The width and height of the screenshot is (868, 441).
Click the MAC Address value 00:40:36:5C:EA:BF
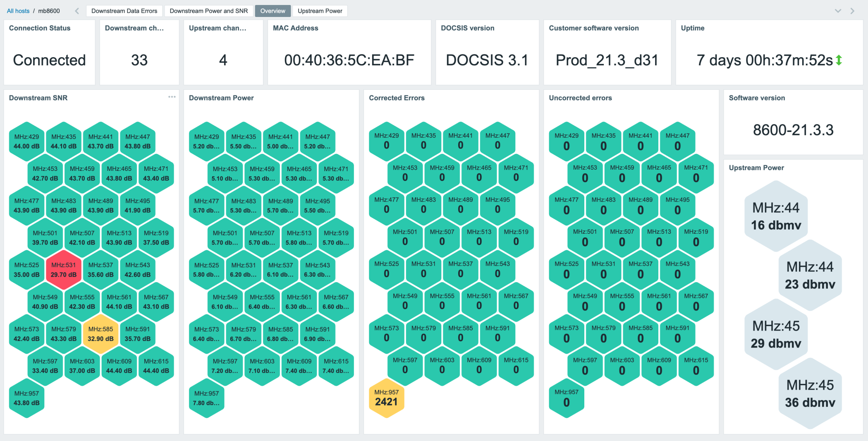coord(349,60)
